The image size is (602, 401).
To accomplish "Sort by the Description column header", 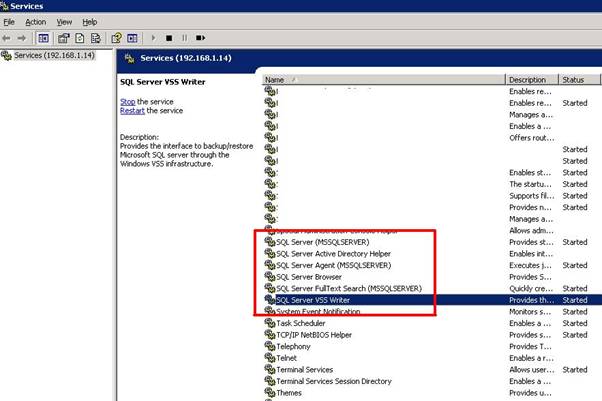I will pyautogui.click(x=532, y=80).
